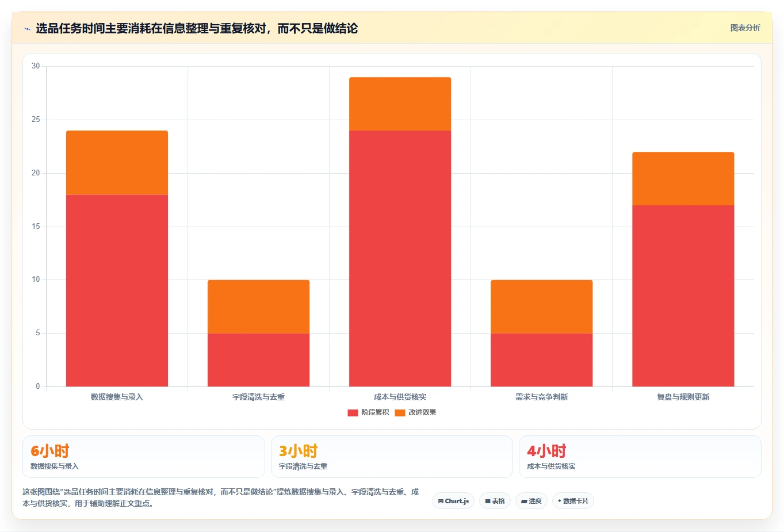This screenshot has height=532, width=784.
Task: Click the chart title starting with 选品任务时间
Action: (x=197, y=28)
